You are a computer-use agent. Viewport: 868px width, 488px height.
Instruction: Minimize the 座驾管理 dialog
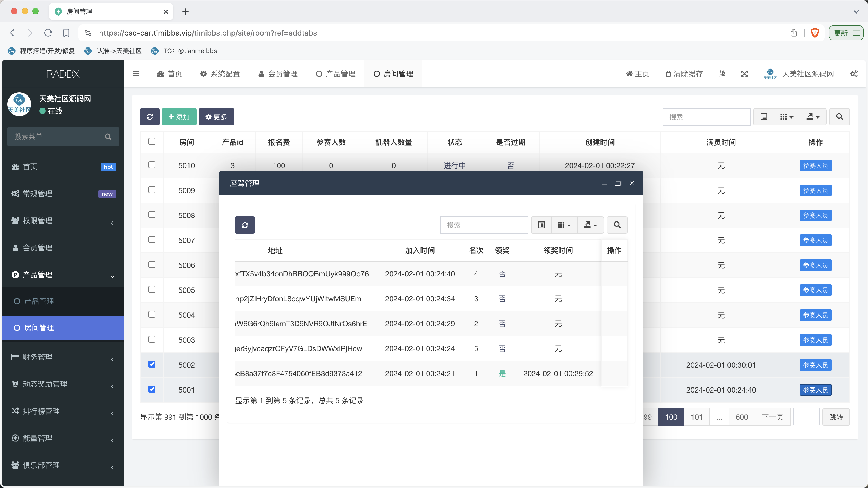604,184
